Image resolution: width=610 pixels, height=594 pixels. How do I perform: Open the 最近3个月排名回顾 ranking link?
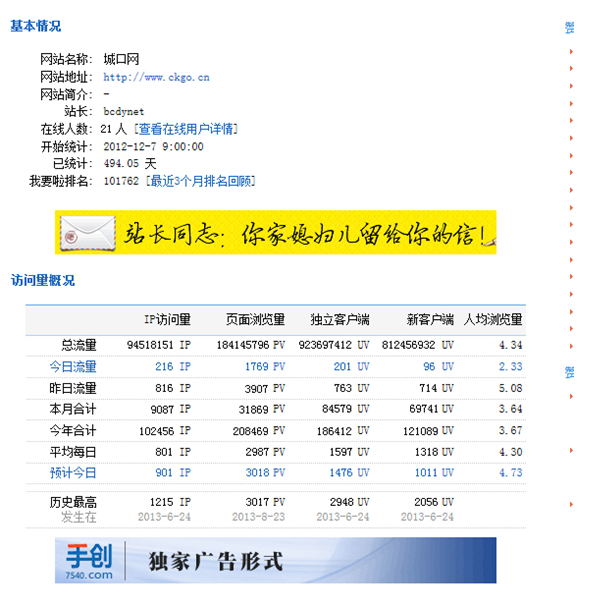201,181
